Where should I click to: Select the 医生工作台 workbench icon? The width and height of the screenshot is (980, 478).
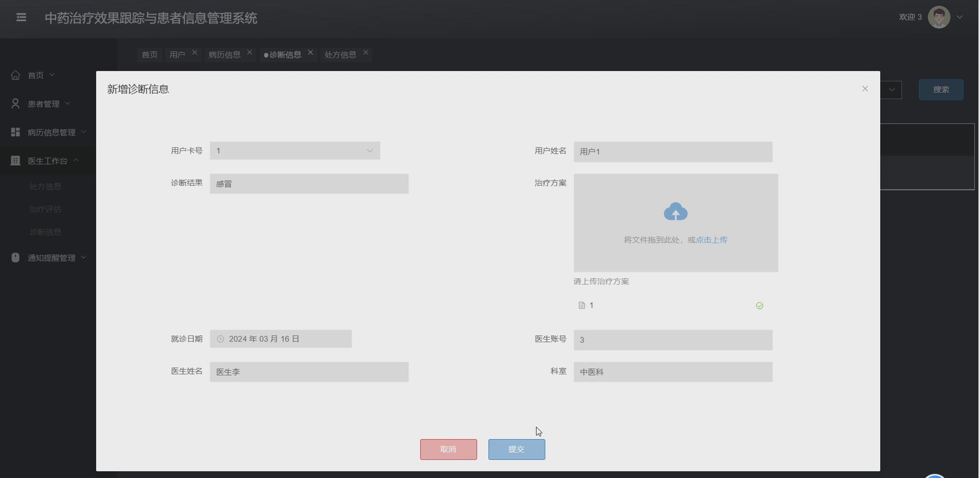(x=14, y=160)
